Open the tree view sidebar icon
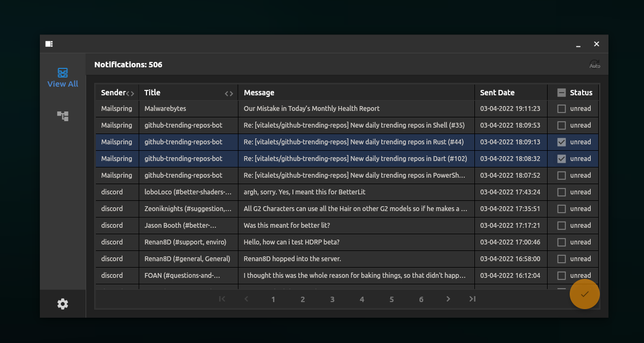The image size is (644, 343). click(x=63, y=116)
